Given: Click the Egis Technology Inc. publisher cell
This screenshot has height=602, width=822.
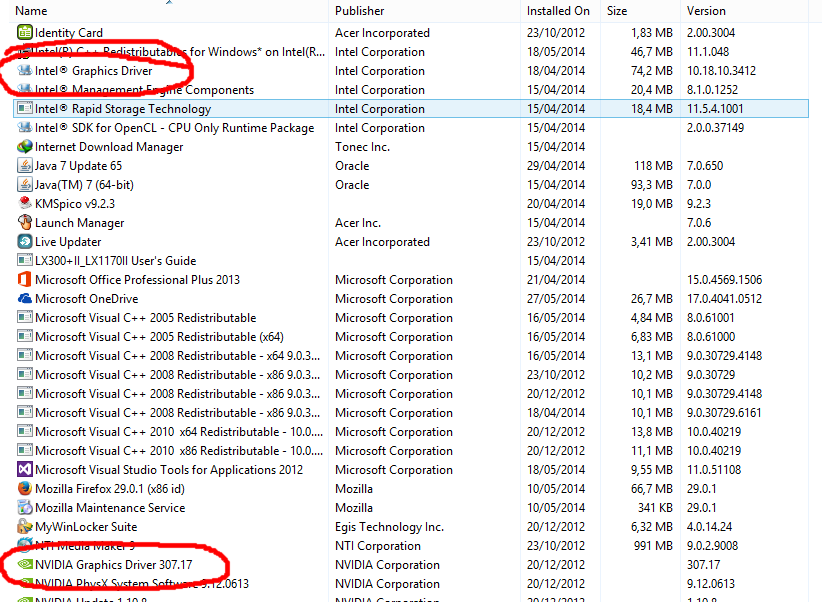Looking at the screenshot, I should point(389,527).
